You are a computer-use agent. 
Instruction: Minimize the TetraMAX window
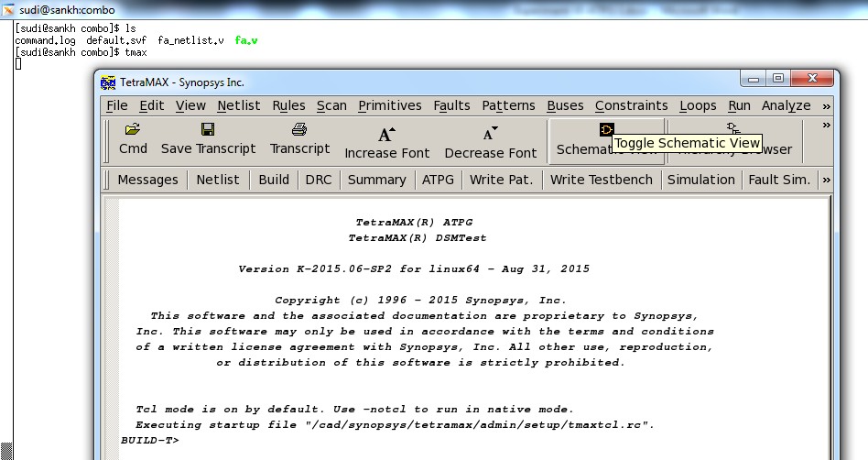[x=753, y=78]
